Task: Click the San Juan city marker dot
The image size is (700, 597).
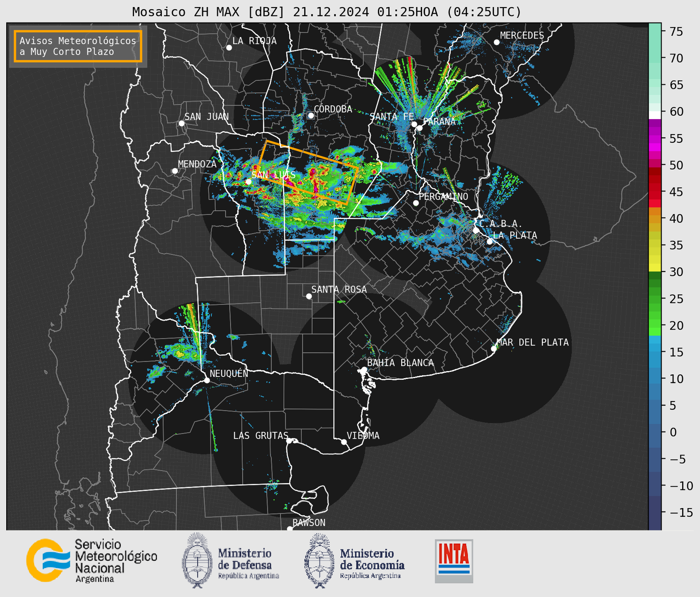Action: tap(181, 123)
